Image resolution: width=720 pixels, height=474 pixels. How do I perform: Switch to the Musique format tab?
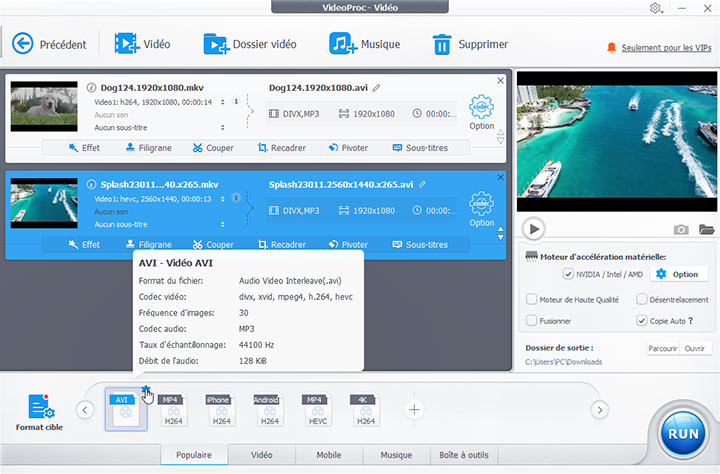(396, 455)
